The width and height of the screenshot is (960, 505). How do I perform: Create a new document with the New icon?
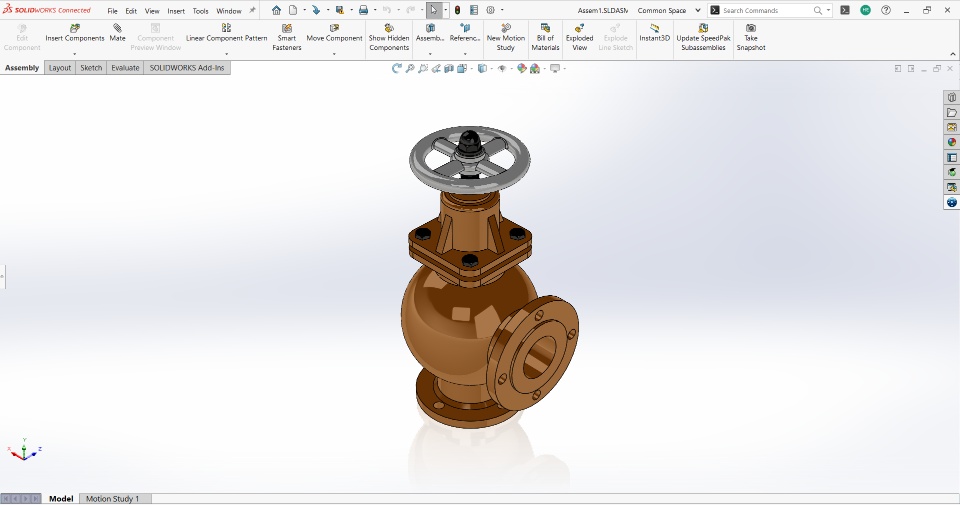(x=293, y=10)
